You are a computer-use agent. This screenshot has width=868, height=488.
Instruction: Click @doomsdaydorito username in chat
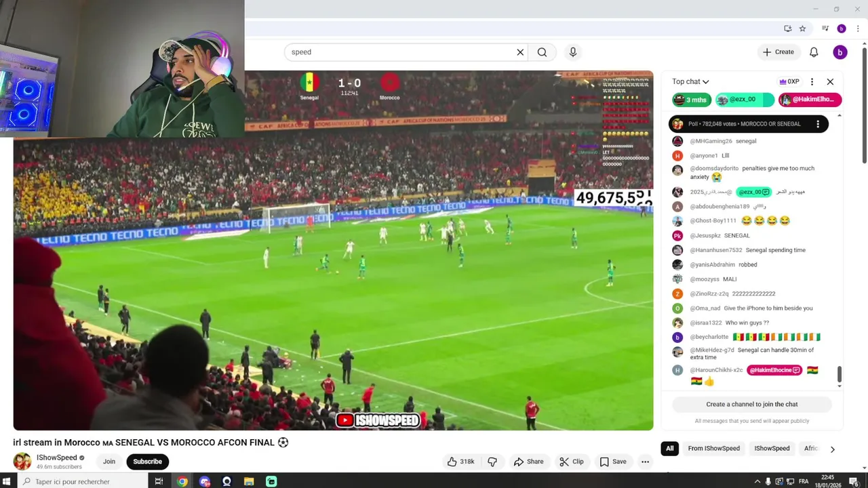coord(714,168)
